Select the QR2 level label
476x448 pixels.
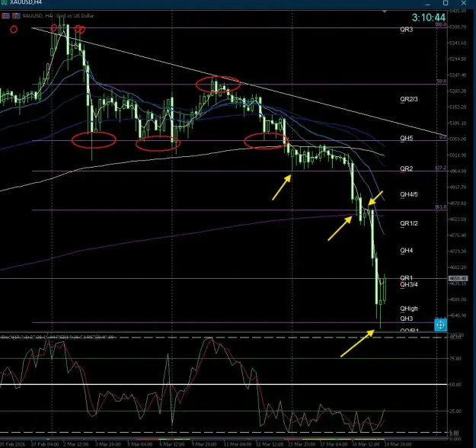pyautogui.click(x=406, y=168)
